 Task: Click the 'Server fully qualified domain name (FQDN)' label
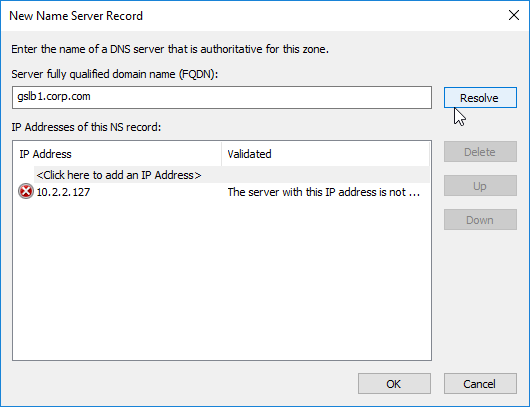tap(115, 74)
